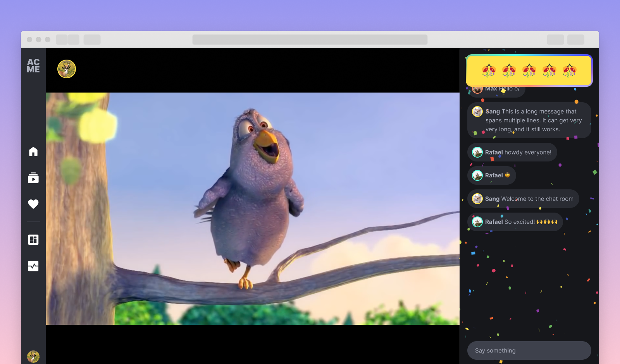The image size is (620, 364).
Task: Click Sang's avatar in long message
Action: [477, 112]
